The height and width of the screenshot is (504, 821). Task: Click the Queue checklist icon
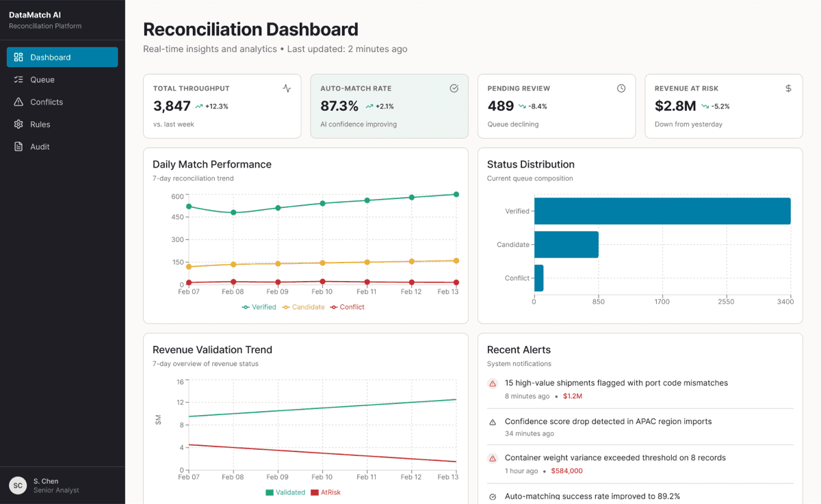[18, 80]
